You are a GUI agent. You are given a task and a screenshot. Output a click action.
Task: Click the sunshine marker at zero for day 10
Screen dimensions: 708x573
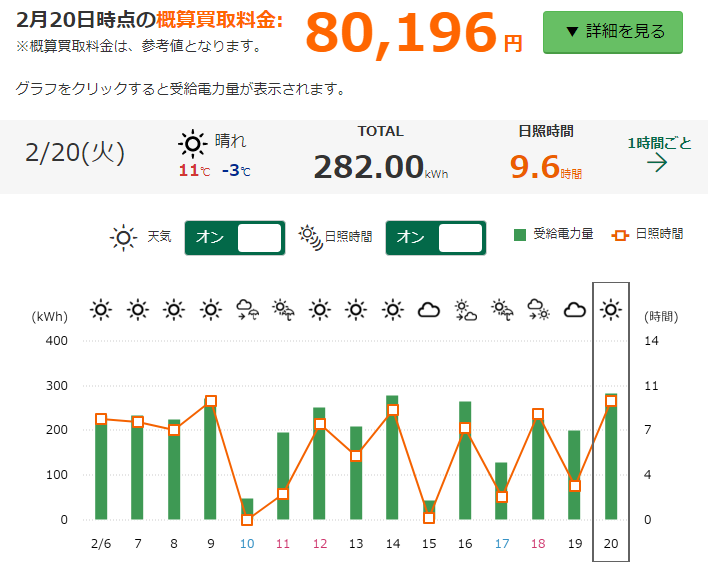[x=247, y=520]
